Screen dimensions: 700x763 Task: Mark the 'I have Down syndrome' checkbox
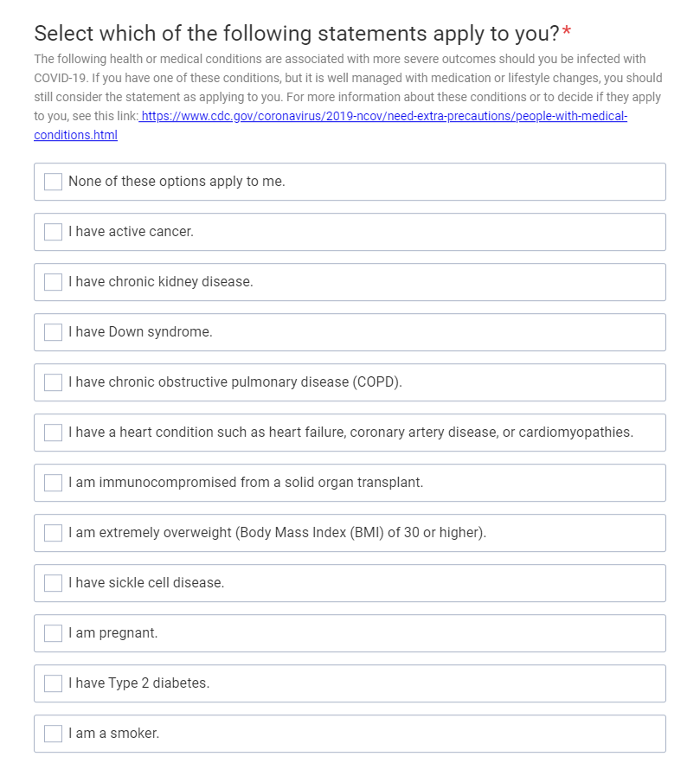(53, 332)
